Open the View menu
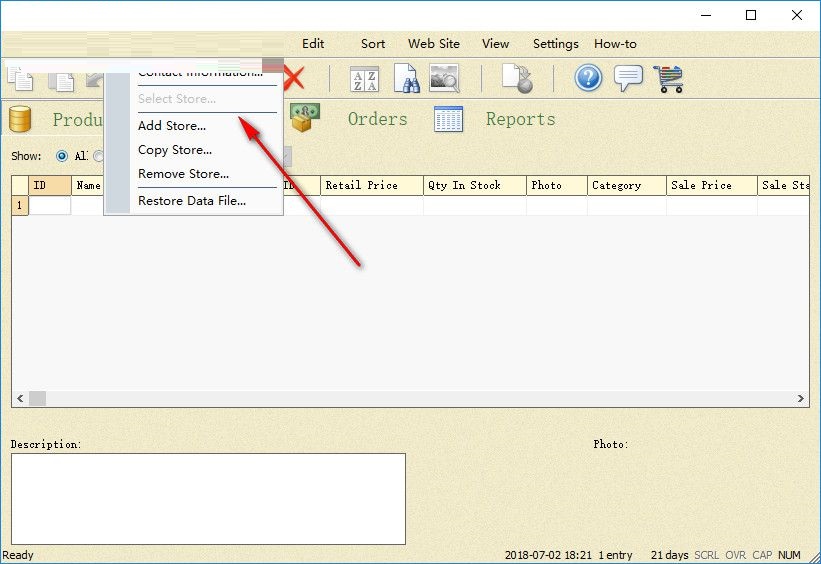821x564 pixels. 495,44
